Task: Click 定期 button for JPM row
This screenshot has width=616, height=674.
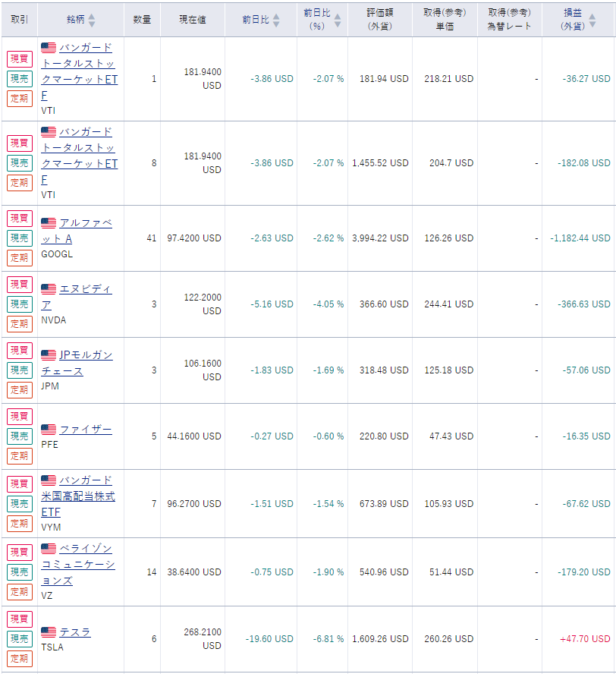Action: (x=20, y=390)
